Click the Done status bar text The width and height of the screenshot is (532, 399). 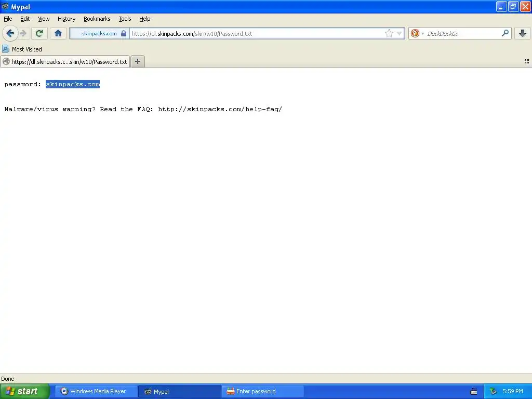coord(8,379)
